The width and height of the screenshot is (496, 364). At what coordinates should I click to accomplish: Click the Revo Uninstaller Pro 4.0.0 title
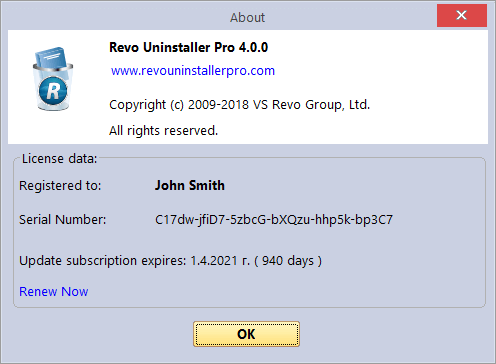pos(189,47)
